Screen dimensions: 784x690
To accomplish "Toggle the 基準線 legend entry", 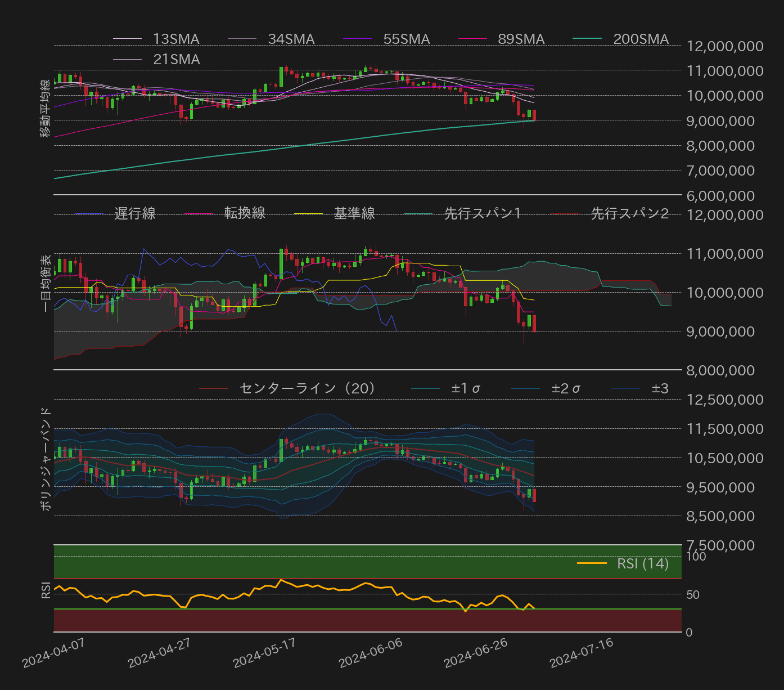I will [354, 213].
